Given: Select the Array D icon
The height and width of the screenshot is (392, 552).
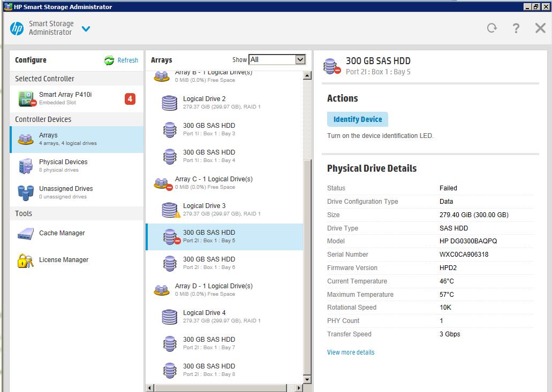Looking at the screenshot, I should [162, 290].
